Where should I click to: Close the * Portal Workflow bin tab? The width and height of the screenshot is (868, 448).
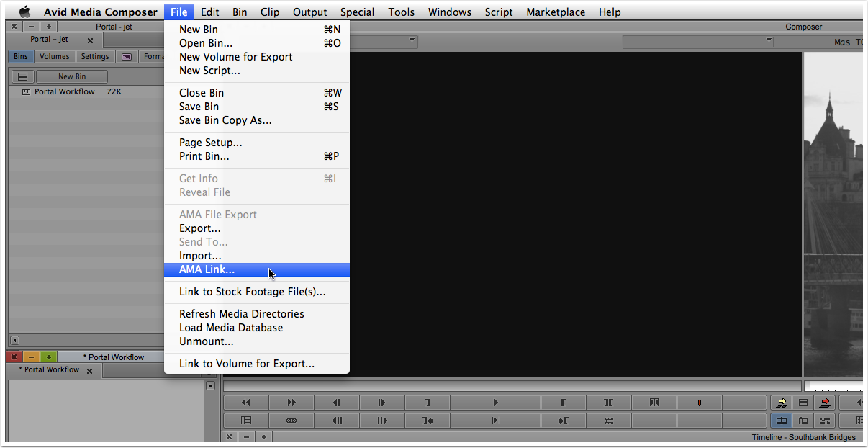coord(89,371)
